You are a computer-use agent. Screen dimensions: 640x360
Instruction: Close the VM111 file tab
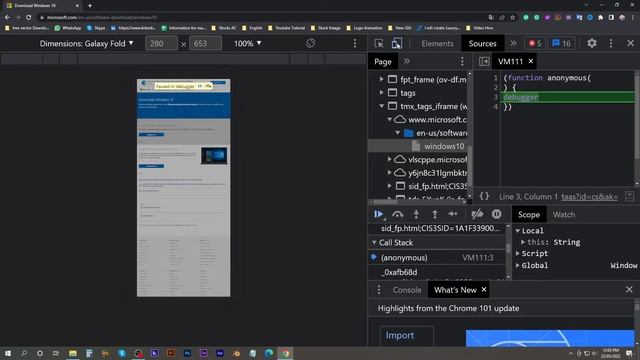531,61
